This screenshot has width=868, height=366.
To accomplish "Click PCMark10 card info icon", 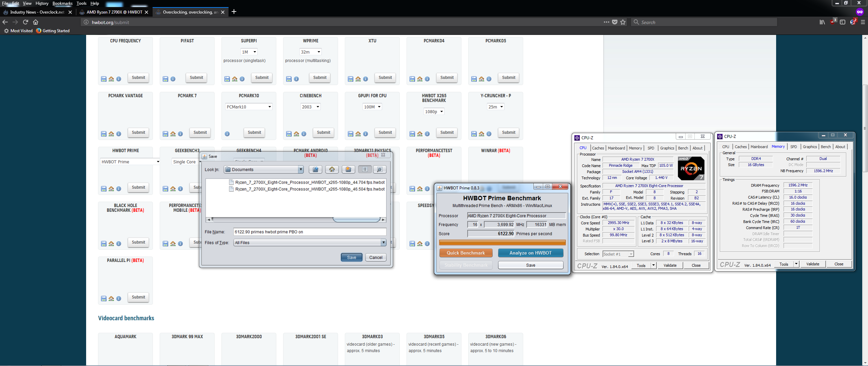I will point(227,134).
